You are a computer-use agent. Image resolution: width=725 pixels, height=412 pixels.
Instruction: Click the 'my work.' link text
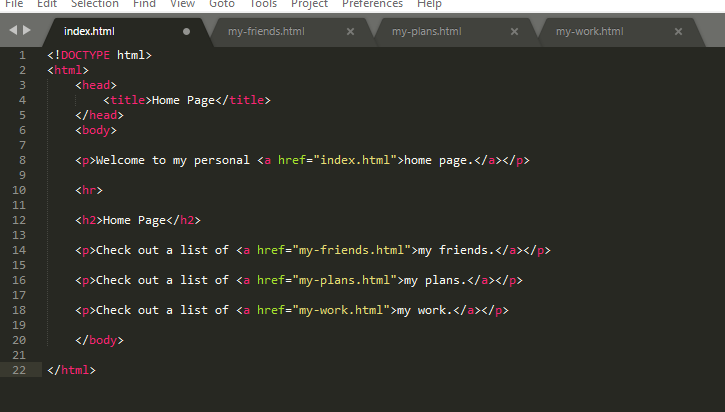pos(425,310)
